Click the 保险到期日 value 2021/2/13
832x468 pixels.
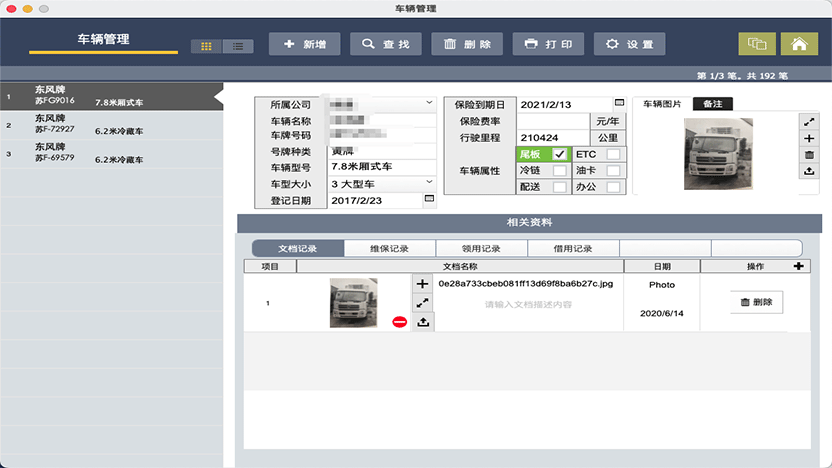[x=546, y=105]
